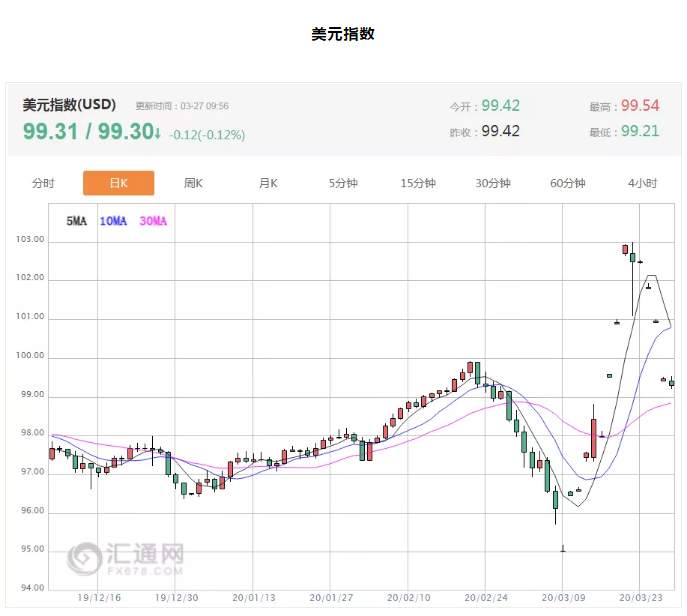Image resolution: width=687 pixels, height=616 pixels.
Task: Click the update time 03-27 09:56
Action: [x=205, y=106]
